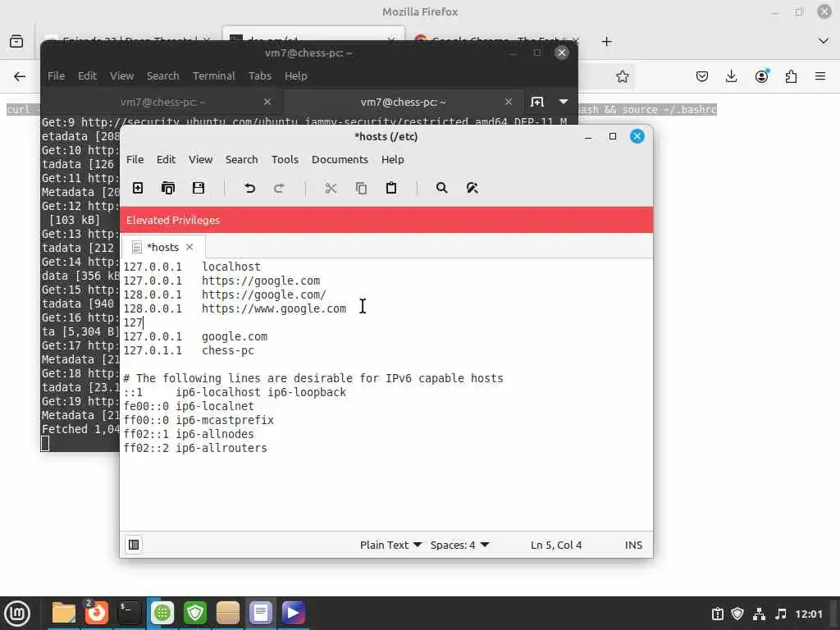Image resolution: width=840 pixels, height=630 pixels.
Task: Paste clipboard using the toolbar icon
Action: [x=391, y=188]
